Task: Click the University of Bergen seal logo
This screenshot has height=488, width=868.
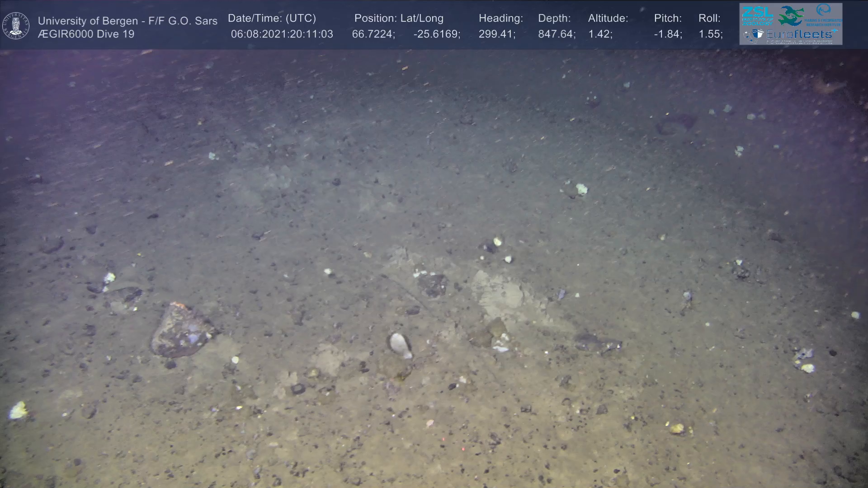Action: 16,26
